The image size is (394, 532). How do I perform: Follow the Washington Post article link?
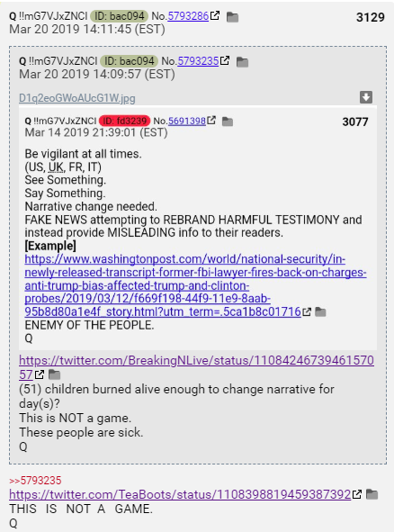195,285
